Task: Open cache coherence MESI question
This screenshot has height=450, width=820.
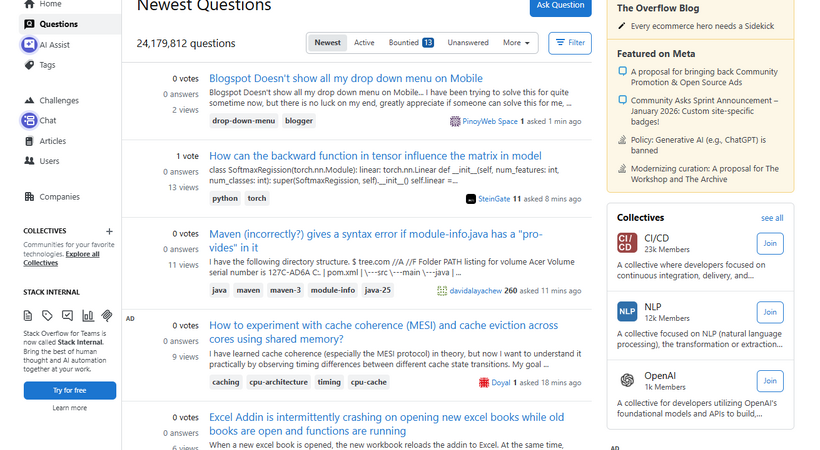Action: pos(383,332)
